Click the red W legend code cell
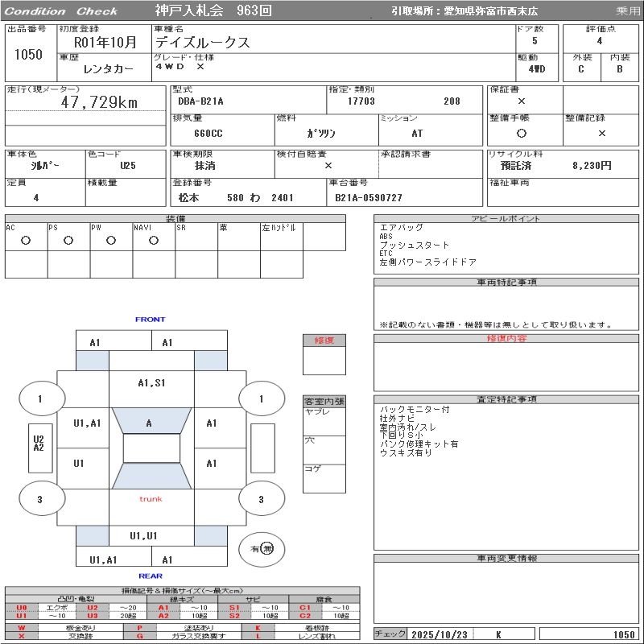Viewport: 644px width, 644px height. tap(22, 627)
